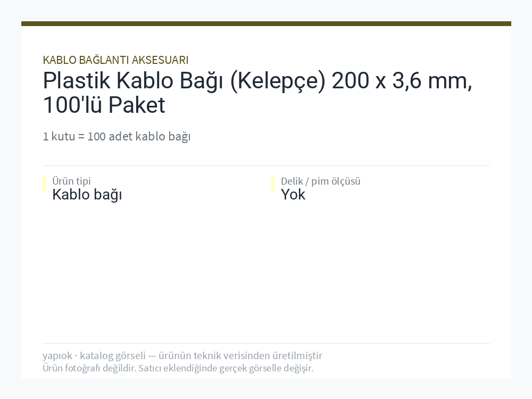Click the 'yapıok' brand name in footer
The height and width of the screenshot is (399, 532).
pos(57,355)
